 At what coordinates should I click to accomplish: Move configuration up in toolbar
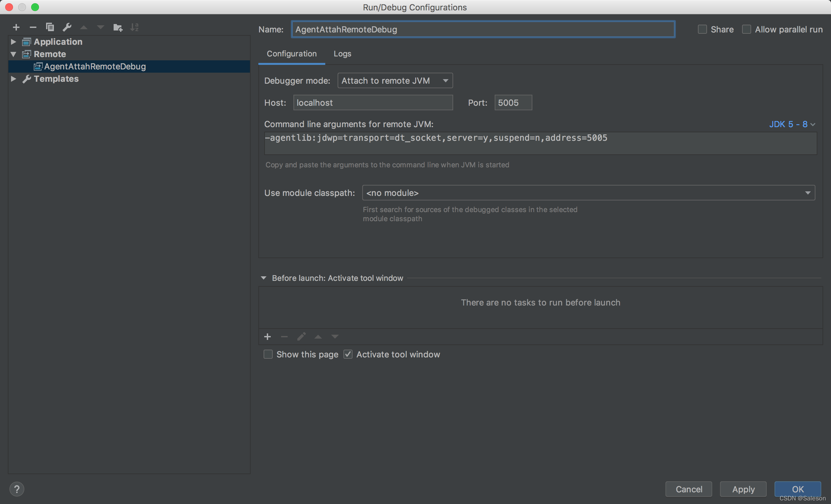pyautogui.click(x=84, y=27)
